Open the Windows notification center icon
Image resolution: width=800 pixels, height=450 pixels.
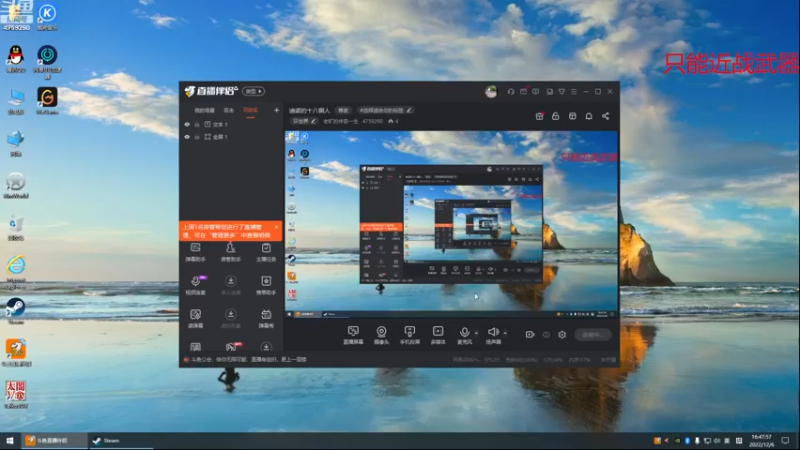pos(786,440)
